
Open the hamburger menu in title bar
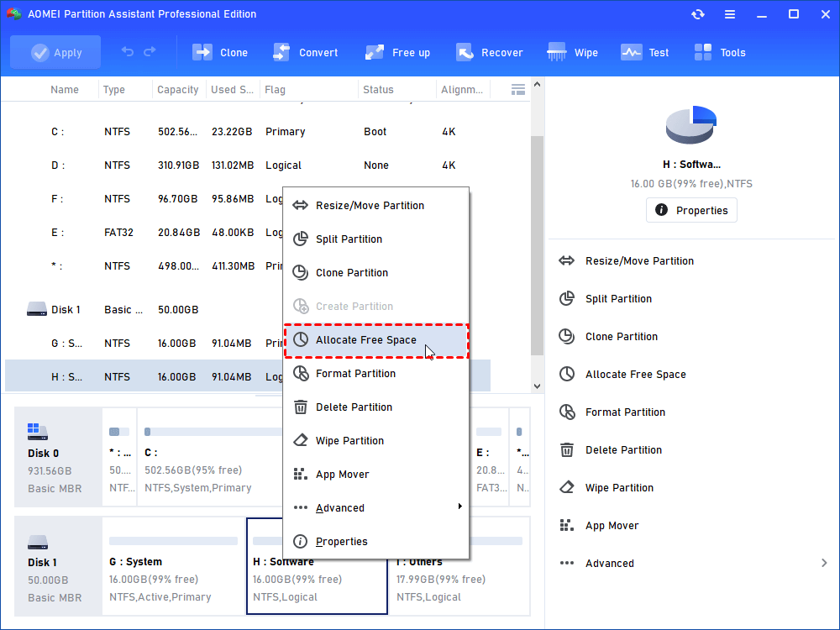point(730,14)
